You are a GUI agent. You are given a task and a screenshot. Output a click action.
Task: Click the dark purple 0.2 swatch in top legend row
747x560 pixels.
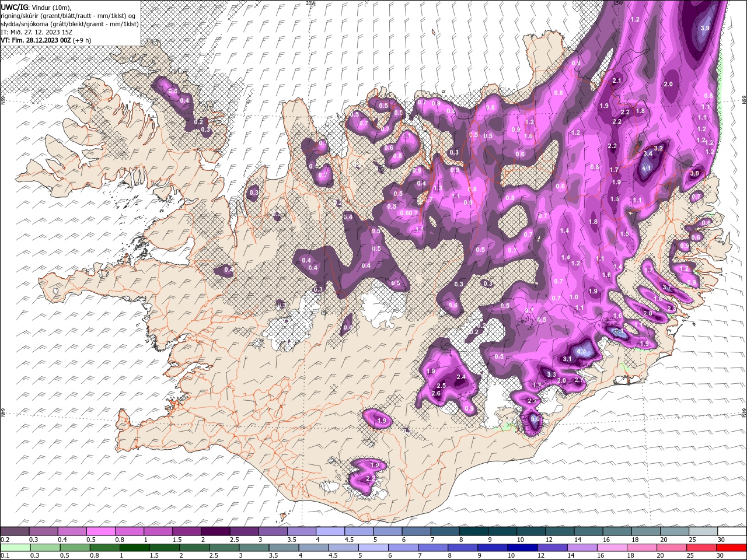coord(15,531)
